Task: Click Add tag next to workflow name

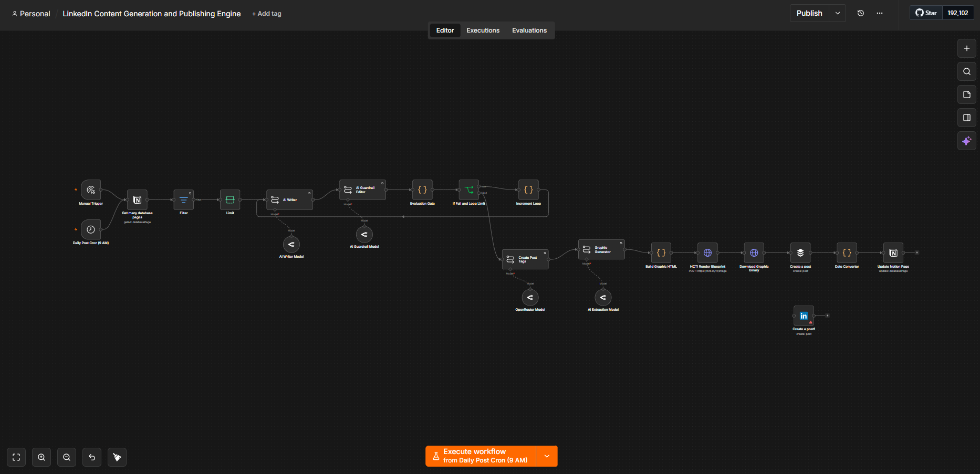Action: pos(267,14)
